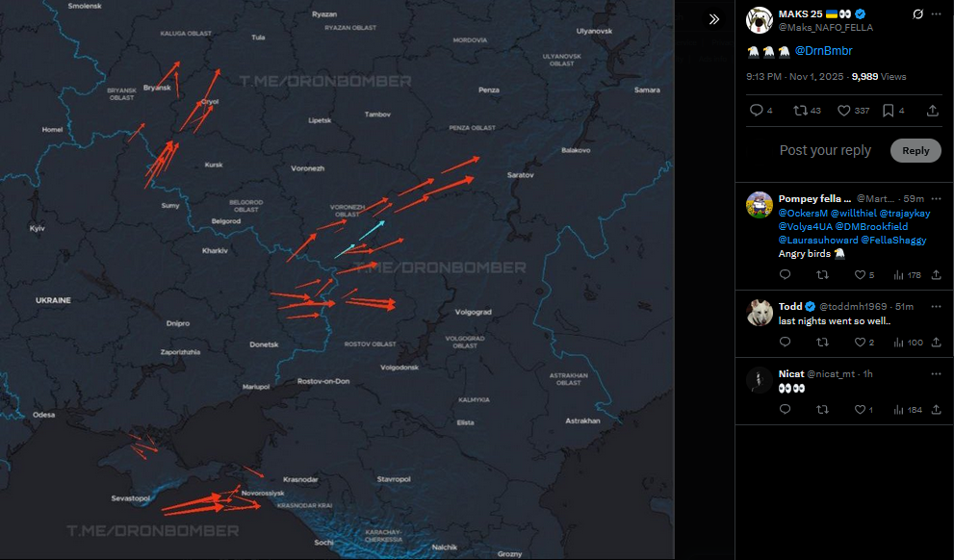954x560 pixels.
Task: Open the @toddmh1969 handle
Action: point(854,306)
